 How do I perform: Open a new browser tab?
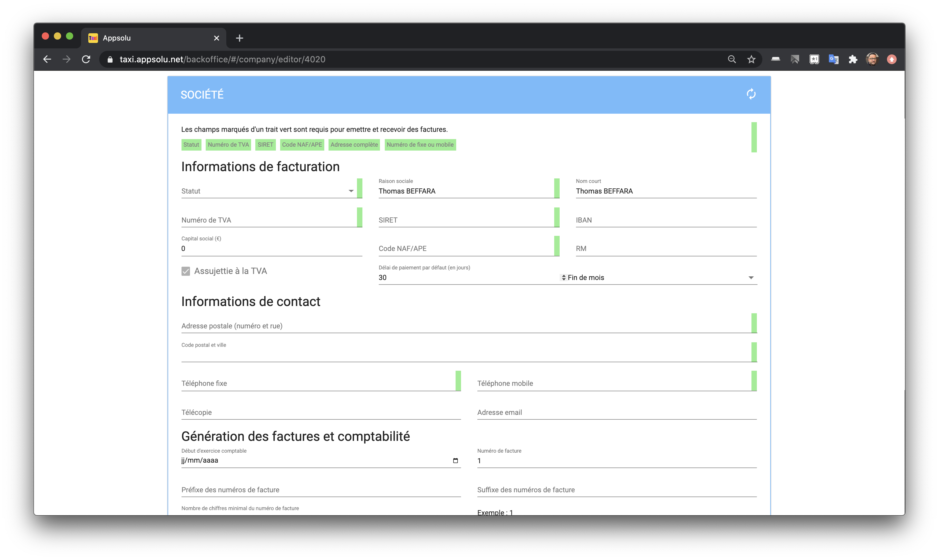coord(239,38)
